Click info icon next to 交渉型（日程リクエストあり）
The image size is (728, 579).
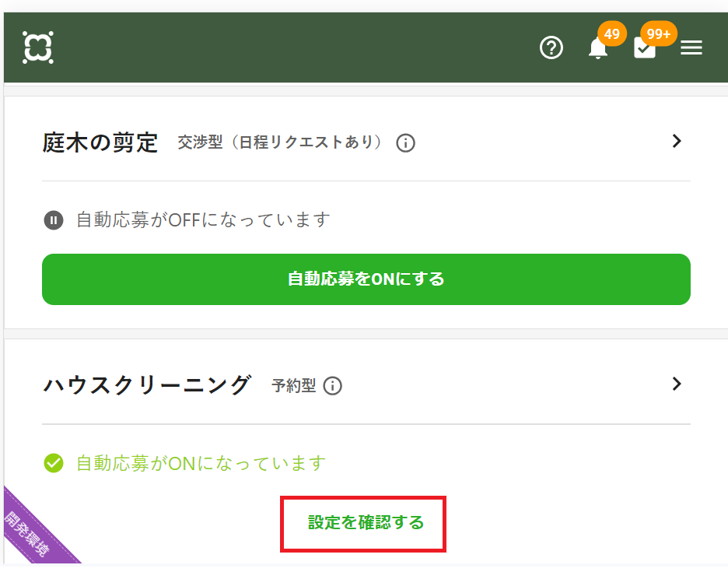405,142
